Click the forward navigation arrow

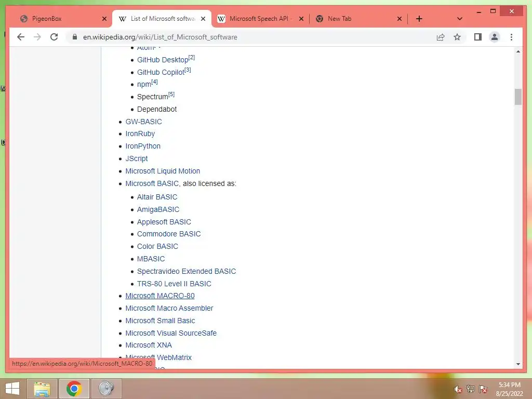(x=37, y=37)
